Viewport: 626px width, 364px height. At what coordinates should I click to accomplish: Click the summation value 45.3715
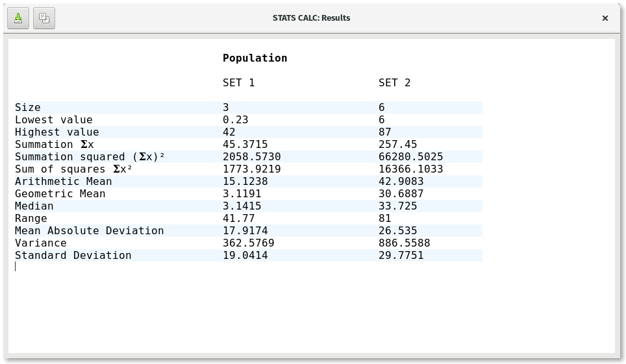245,145
